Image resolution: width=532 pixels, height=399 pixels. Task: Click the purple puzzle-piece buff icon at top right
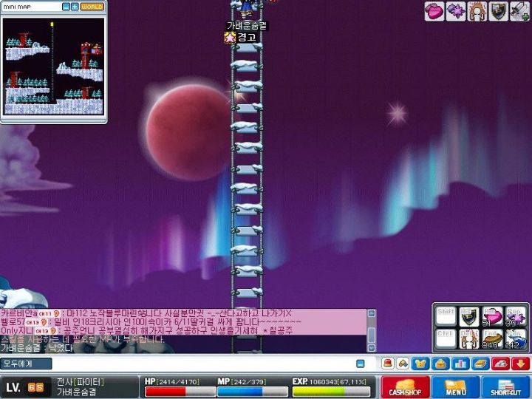tap(456, 11)
